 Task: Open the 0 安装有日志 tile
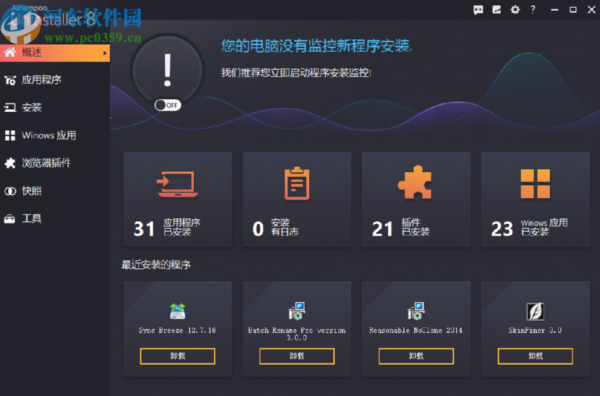click(297, 199)
